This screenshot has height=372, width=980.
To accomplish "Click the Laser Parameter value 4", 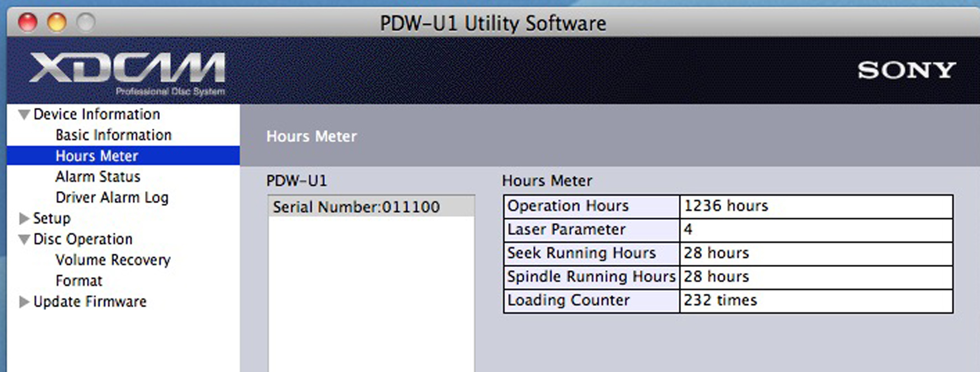I will coord(816,230).
